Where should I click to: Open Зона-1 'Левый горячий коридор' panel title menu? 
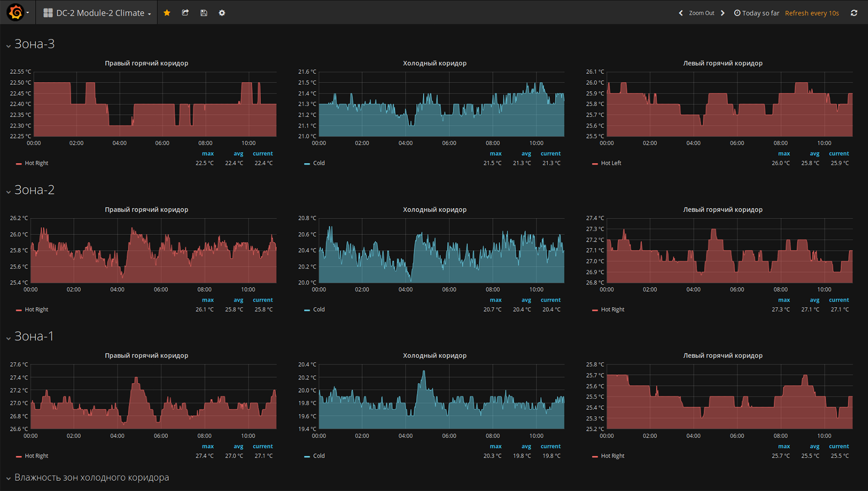[x=723, y=355]
